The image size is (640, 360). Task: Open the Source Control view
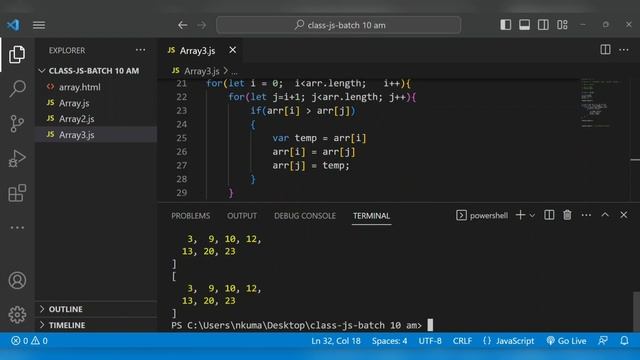(17, 123)
